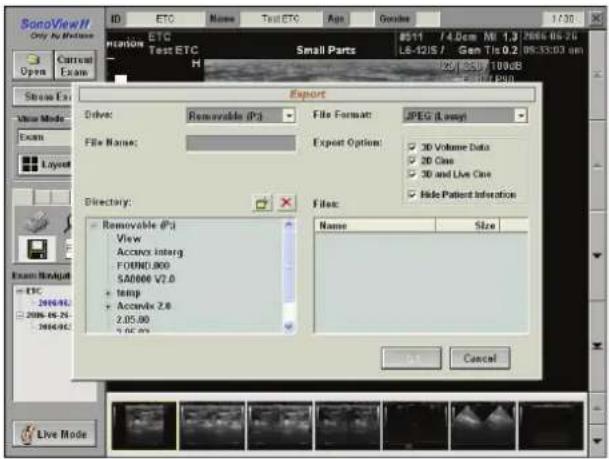
Task: Click the Name column header in Files
Action: coord(375,226)
